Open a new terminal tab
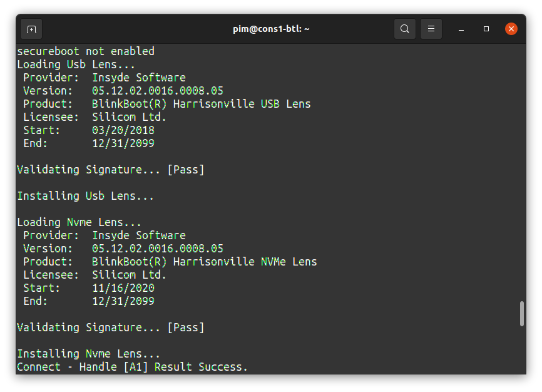The width and height of the screenshot is (542, 392). 31,29
